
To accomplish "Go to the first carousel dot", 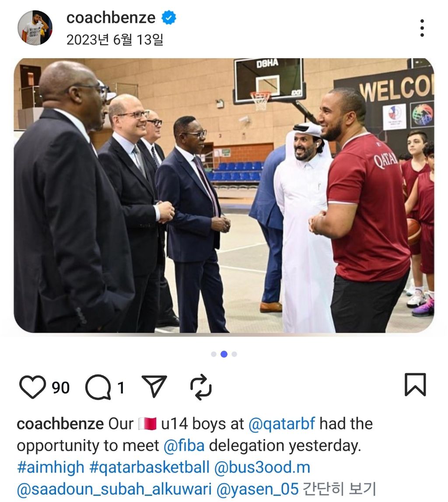I will (x=214, y=354).
